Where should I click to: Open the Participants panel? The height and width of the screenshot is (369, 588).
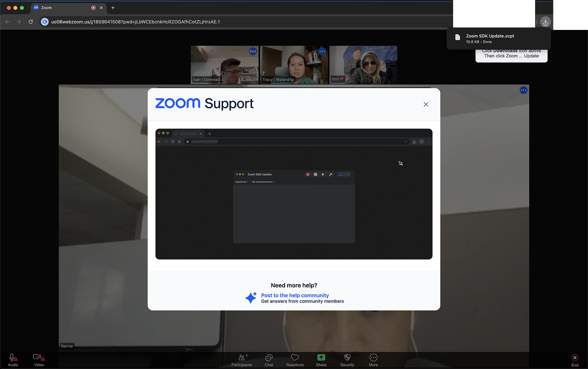tap(242, 360)
